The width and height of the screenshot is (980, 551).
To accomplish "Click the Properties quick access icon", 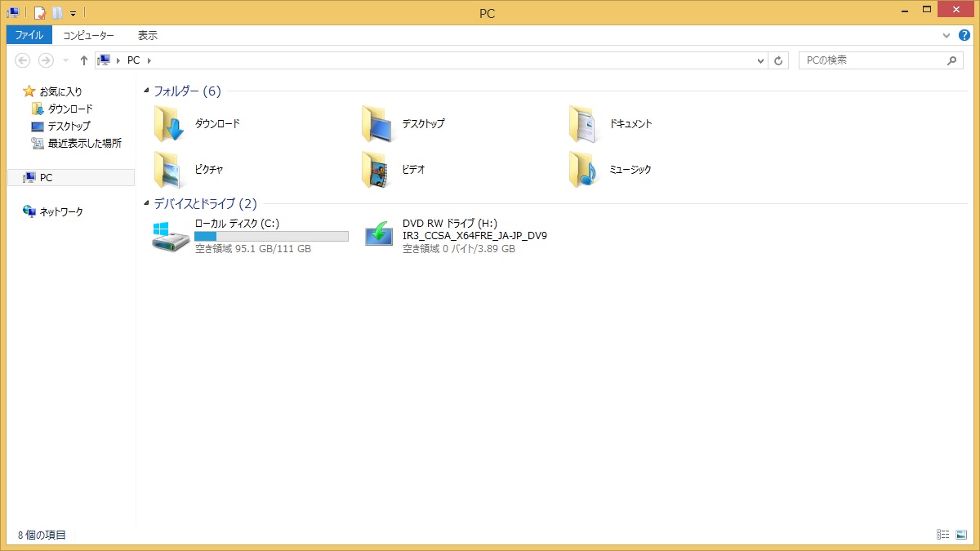I will [39, 12].
